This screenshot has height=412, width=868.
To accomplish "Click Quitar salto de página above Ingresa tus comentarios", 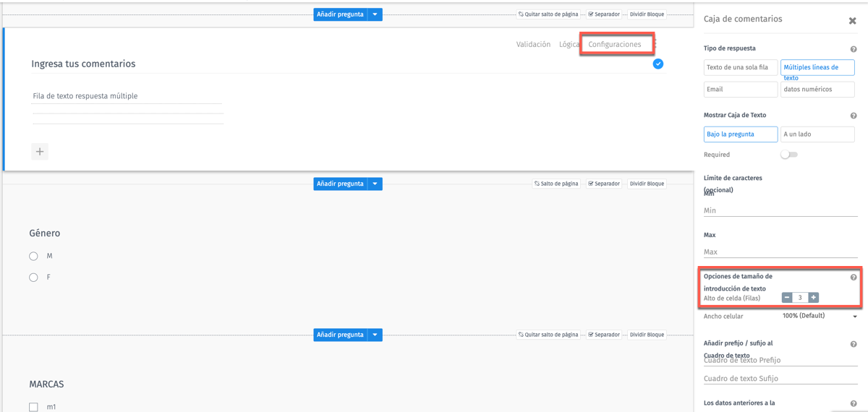I will pyautogui.click(x=548, y=14).
